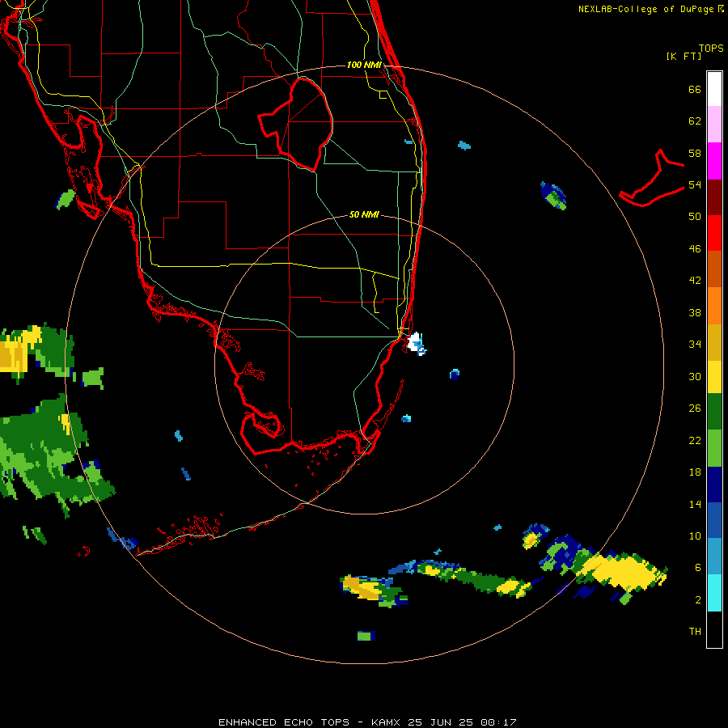This screenshot has height=728, width=728.
Task: Click the white swatch in the TOPS legend
Action: pyautogui.click(x=714, y=89)
